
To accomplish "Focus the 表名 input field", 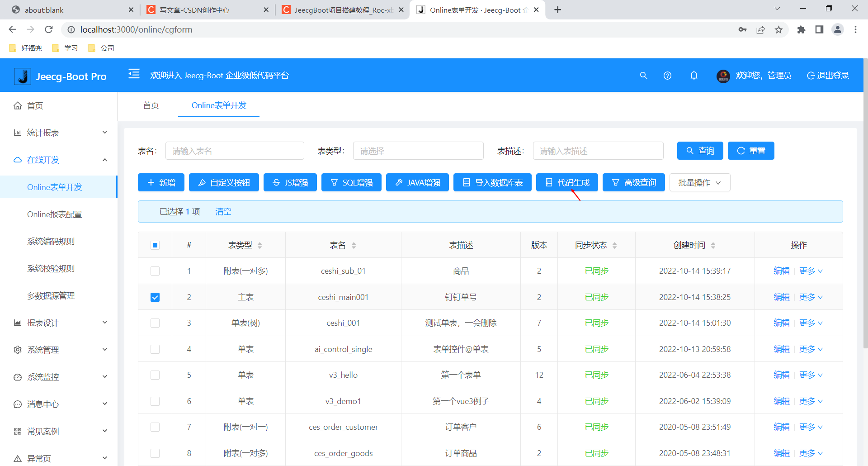I will (x=235, y=151).
